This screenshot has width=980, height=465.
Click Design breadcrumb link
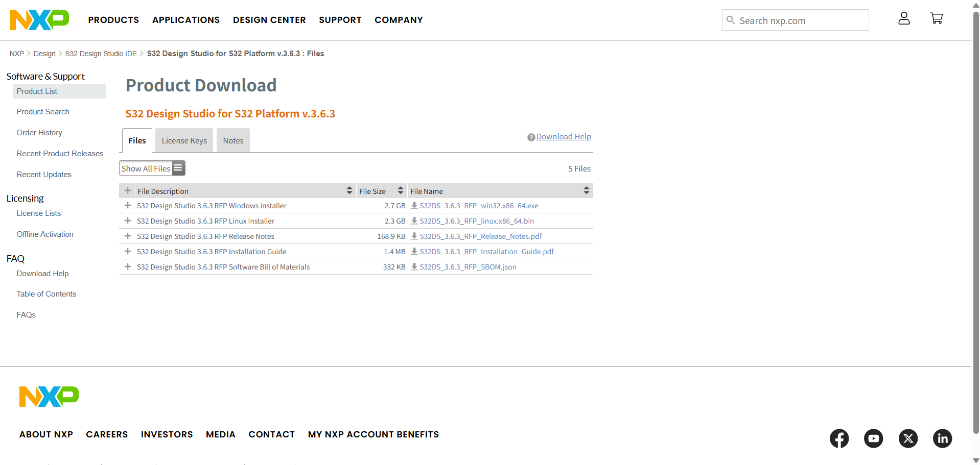(x=44, y=54)
